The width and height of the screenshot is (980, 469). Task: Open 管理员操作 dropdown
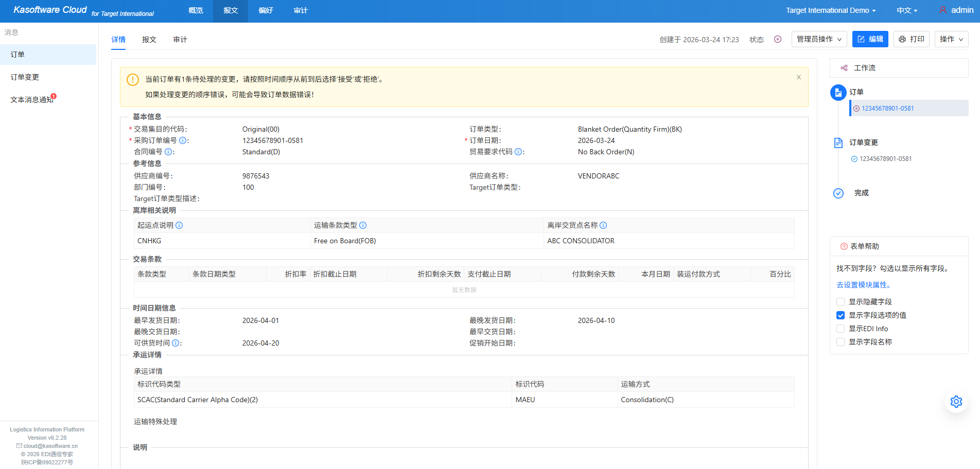(818, 39)
